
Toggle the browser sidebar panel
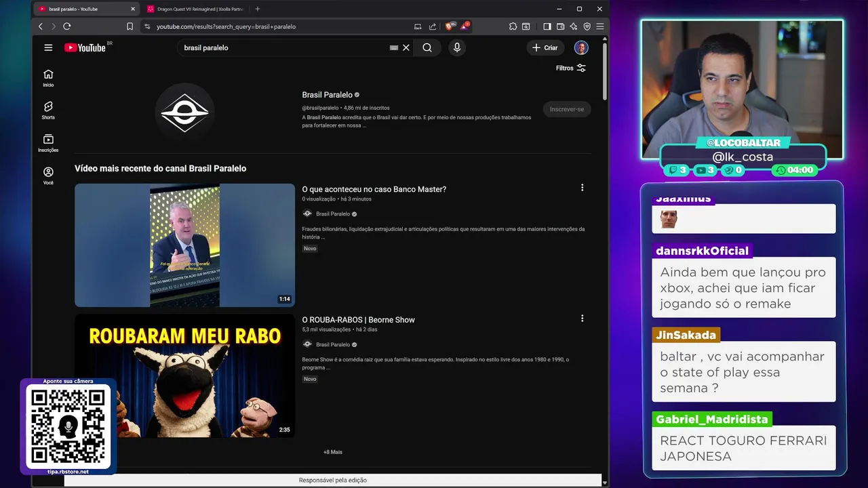[x=547, y=26]
